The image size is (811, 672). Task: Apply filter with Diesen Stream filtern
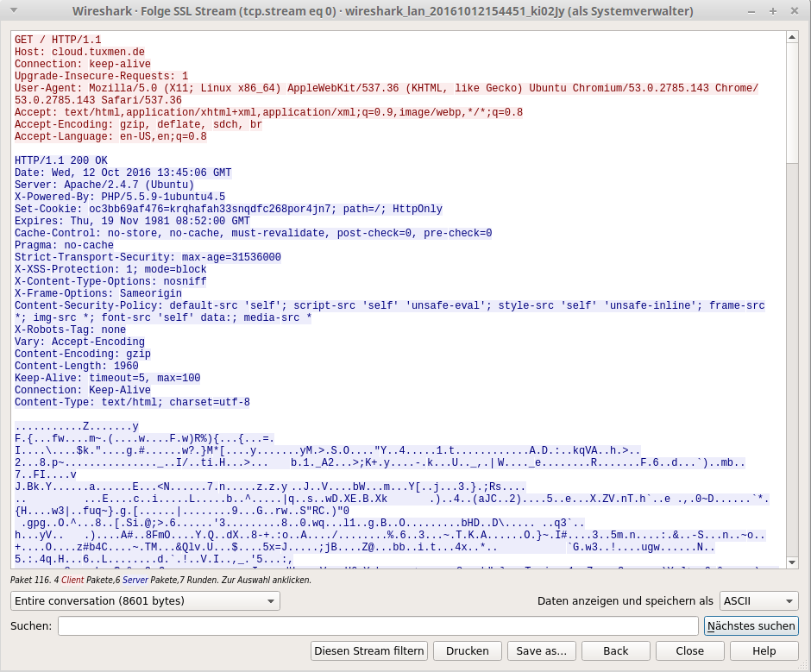(x=368, y=650)
